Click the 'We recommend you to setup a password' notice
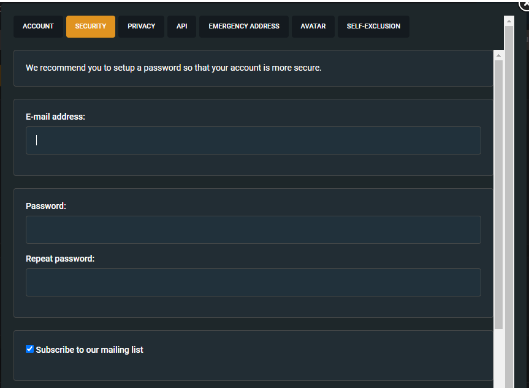This screenshot has width=529, height=389. click(173, 68)
